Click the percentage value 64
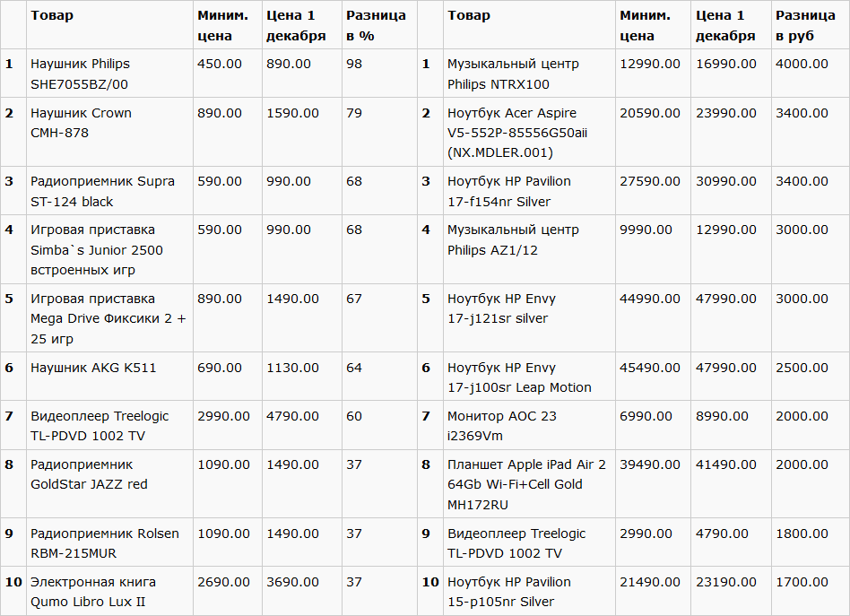The image size is (850, 616). click(x=354, y=368)
